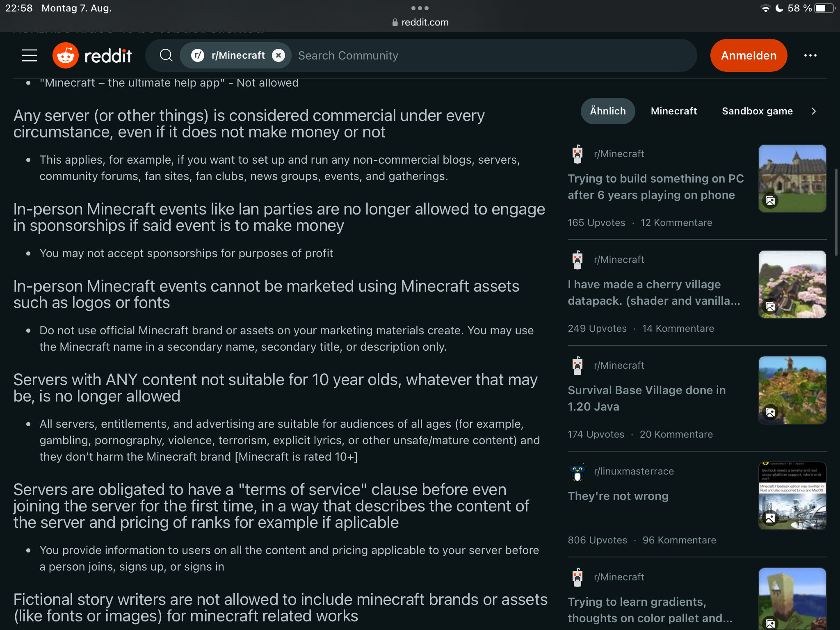View the gradients tower thumbnail
840x630 pixels.
[792, 599]
